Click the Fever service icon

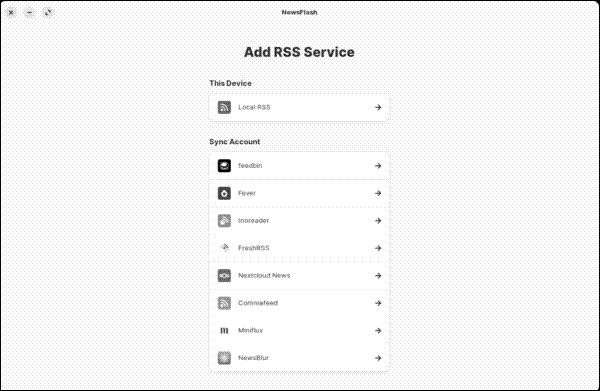click(x=224, y=193)
